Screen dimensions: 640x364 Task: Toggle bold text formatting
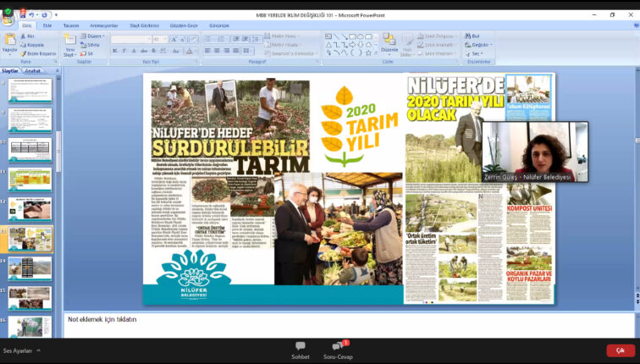[x=114, y=51]
